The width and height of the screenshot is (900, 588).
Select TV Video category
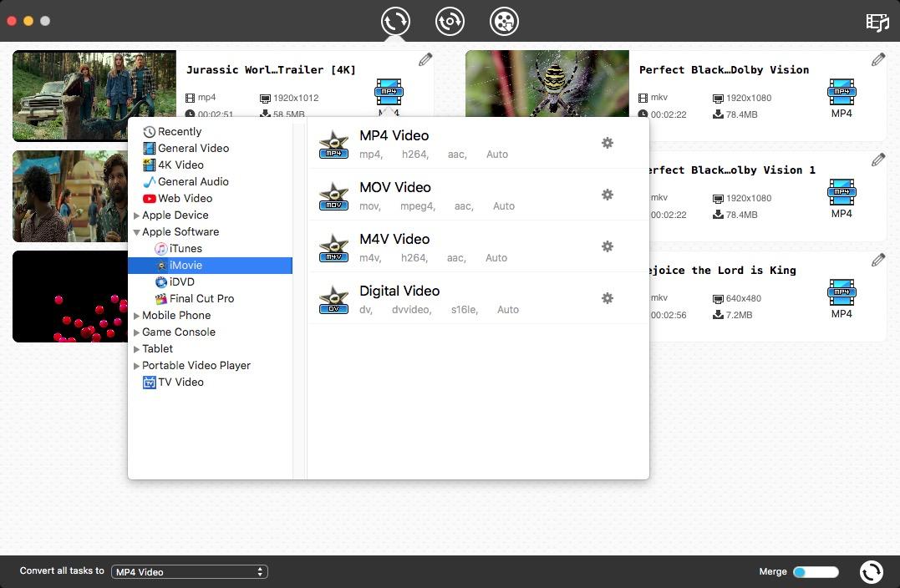173,382
